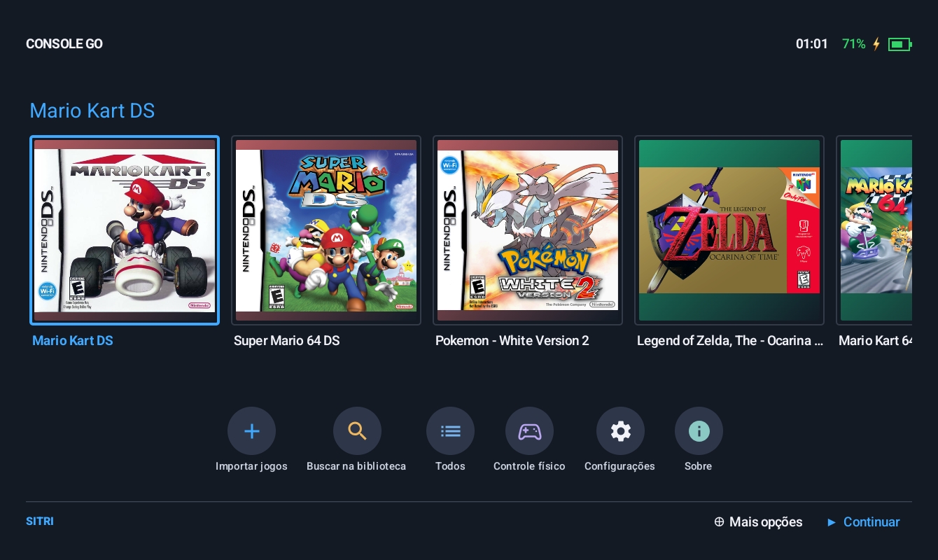Click the 'Legend of Zelda, The - Ocarina' label
This screenshot has width=938, height=560.
[x=730, y=341]
